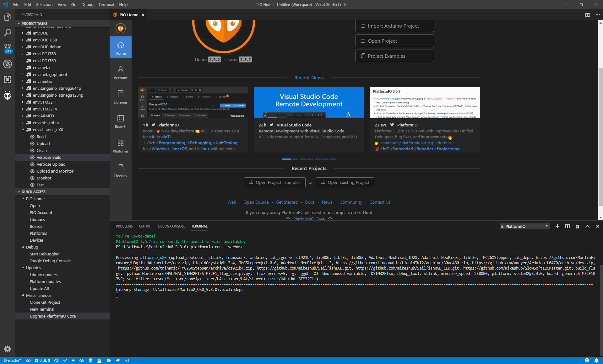Switch to the PROBLEMS panel tab
603x364 pixels.
pyautogui.click(x=124, y=226)
